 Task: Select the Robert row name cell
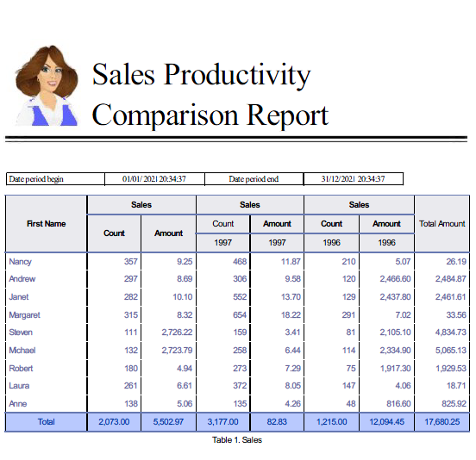[x=47, y=369]
